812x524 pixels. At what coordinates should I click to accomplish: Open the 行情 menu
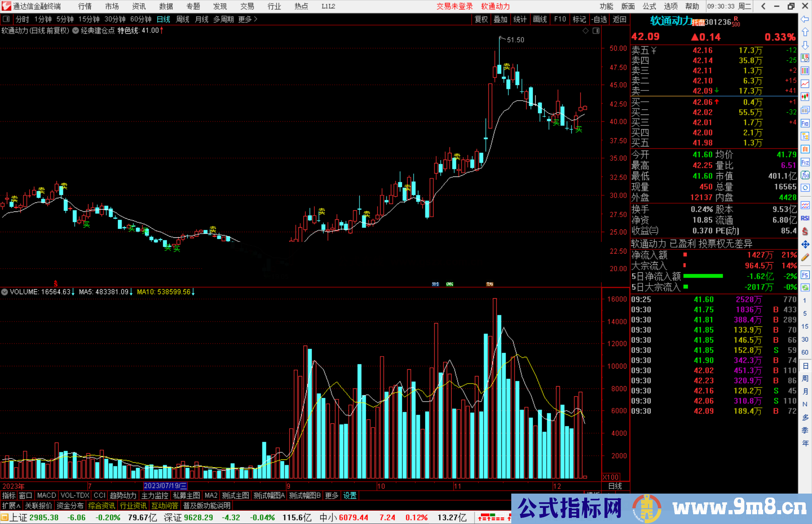pyautogui.click(x=85, y=6)
